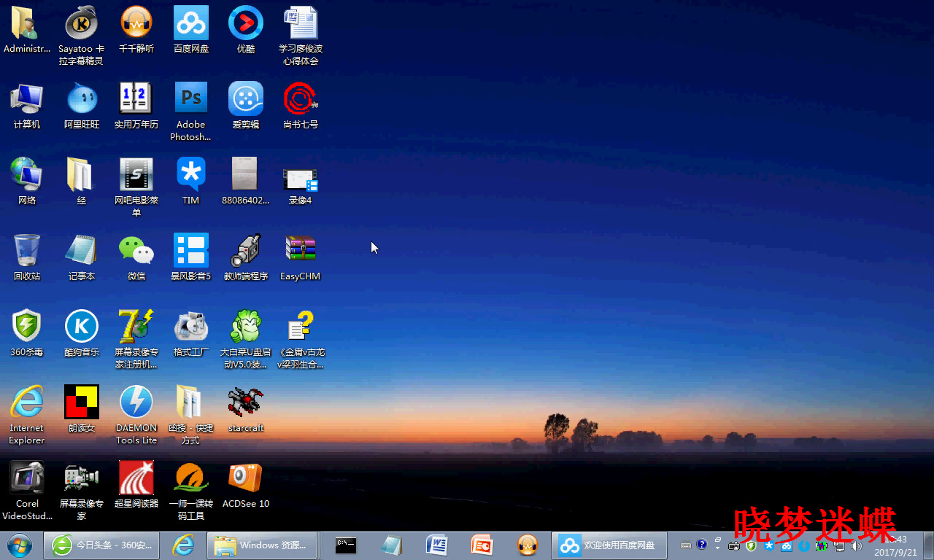This screenshot has height=560, width=934.
Task: Open 大白菜U盘启动V5.0 icon
Action: click(x=246, y=339)
